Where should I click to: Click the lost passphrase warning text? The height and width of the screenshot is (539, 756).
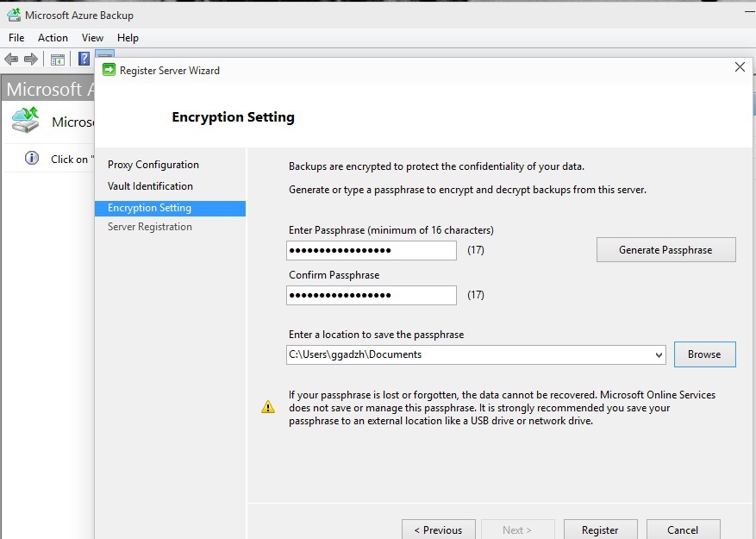[x=502, y=408]
